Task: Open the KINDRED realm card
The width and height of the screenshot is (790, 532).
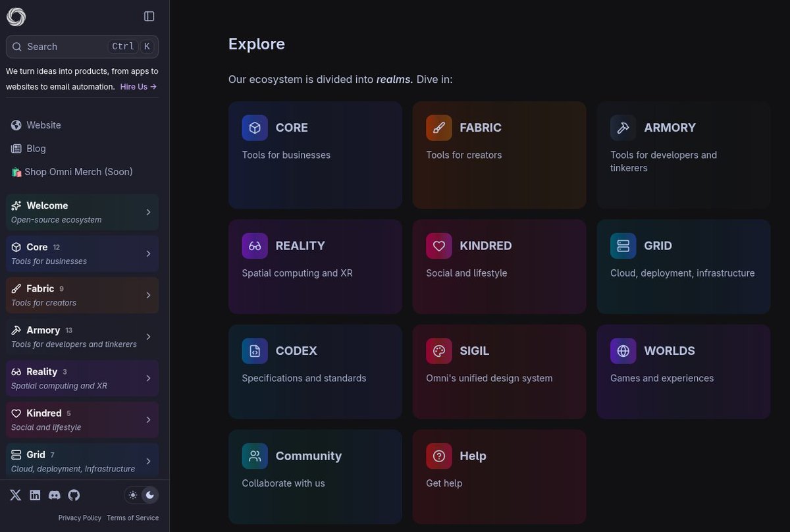Action: (499, 267)
